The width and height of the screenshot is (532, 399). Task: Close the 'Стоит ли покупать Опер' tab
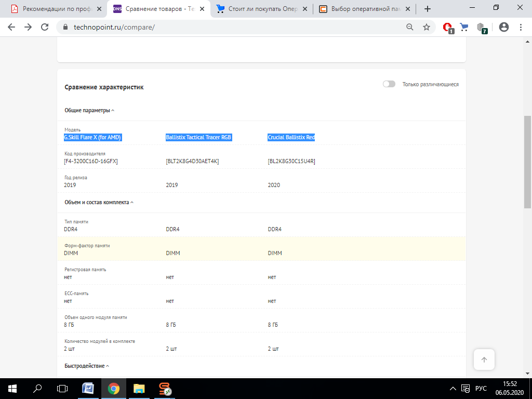304,9
